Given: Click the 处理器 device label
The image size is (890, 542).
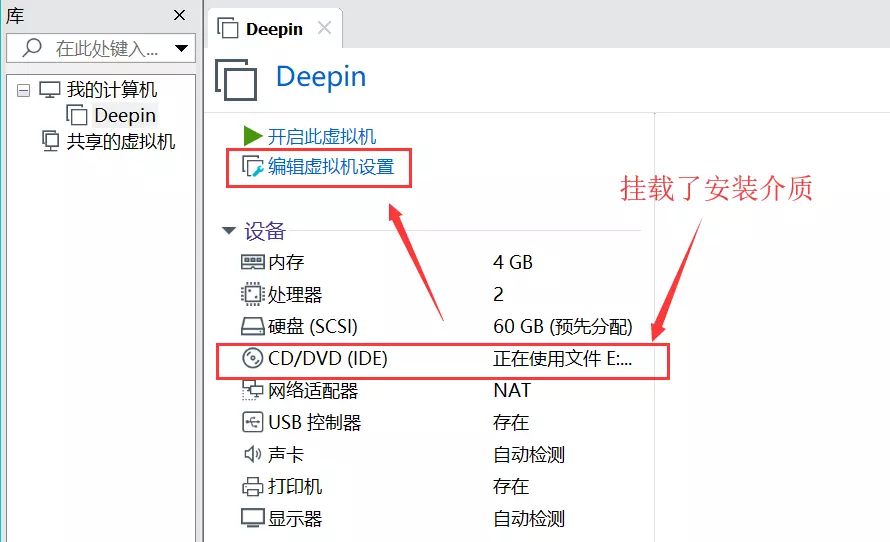Looking at the screenshot, I should [295, 295].
